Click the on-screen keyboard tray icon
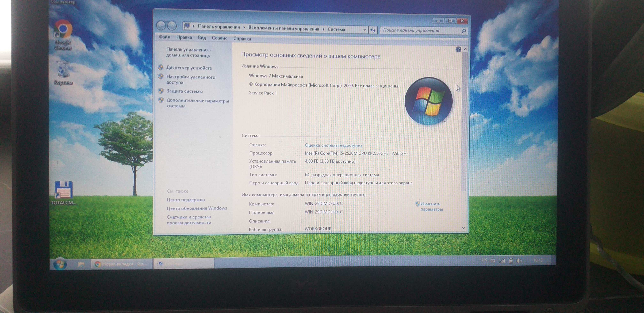The width and height of the screenshot is (644, 313). point(492,260)
